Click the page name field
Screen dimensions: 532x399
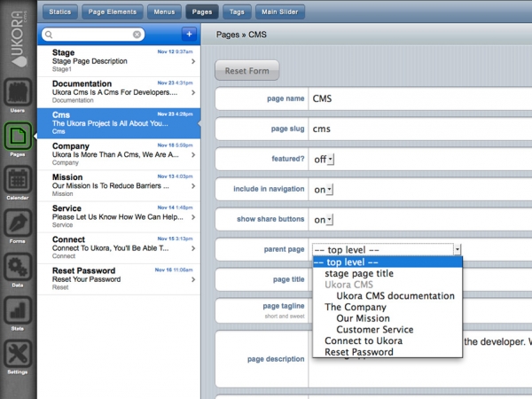coord(420,98)
